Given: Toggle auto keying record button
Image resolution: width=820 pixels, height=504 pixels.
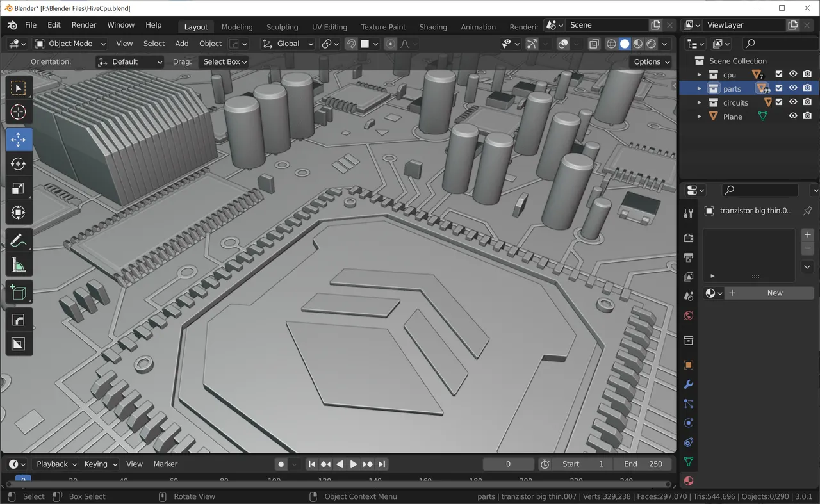Looking at the screenshot, I should (281, 464).
